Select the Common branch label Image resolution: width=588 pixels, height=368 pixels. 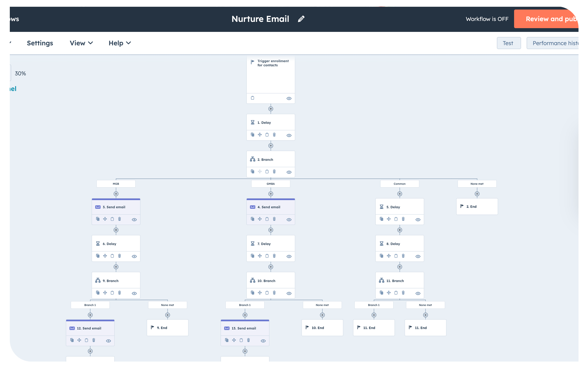pyautogui.click(x=400, y=184)
